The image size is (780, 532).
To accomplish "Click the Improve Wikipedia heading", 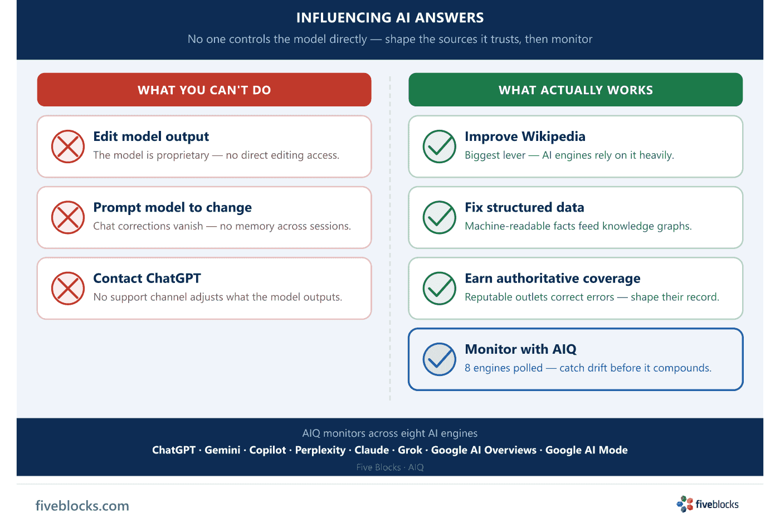I will [525, 136].
